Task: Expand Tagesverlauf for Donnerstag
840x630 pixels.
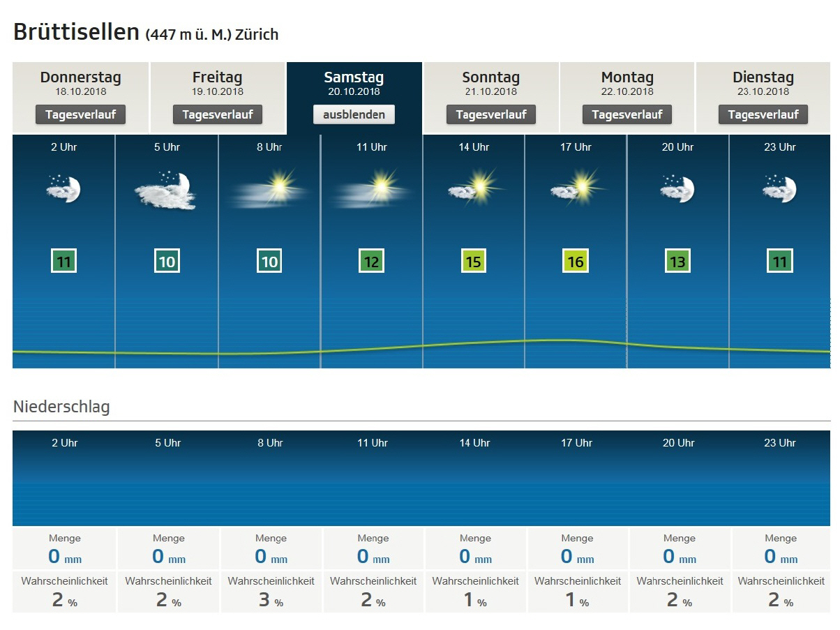Action: click(x=80, y=114)
